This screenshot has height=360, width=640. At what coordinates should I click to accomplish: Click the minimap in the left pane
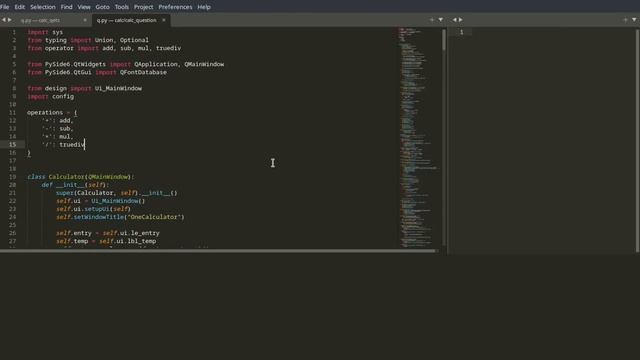click(419, 137)
